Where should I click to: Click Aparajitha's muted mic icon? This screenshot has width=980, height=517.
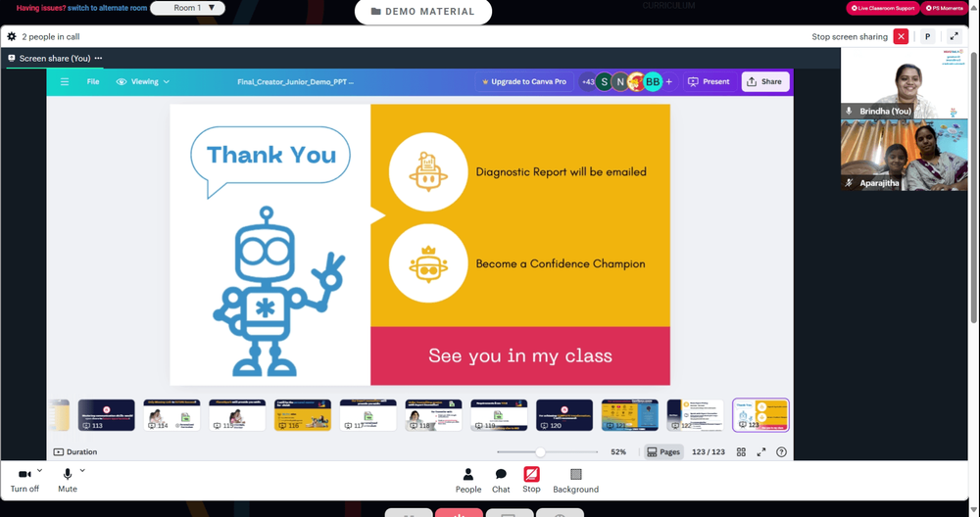[x=849, y=183]
